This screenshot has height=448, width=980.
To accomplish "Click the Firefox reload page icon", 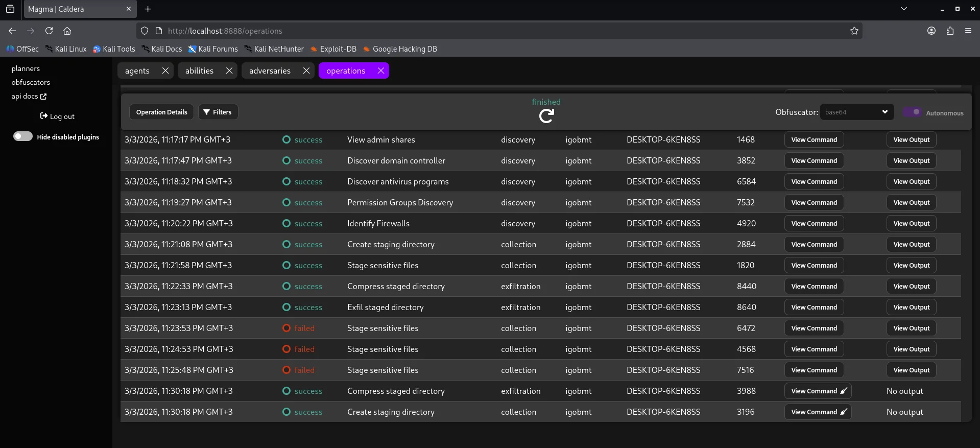I will pos(49,31).
